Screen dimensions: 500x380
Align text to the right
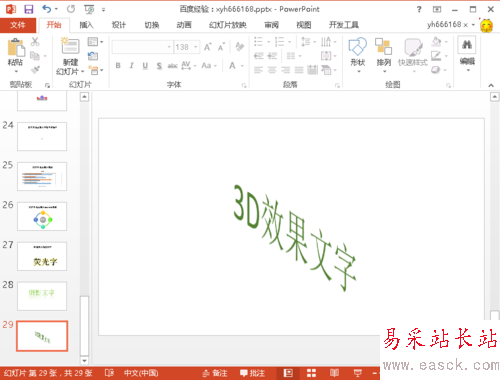click(285, 70)
